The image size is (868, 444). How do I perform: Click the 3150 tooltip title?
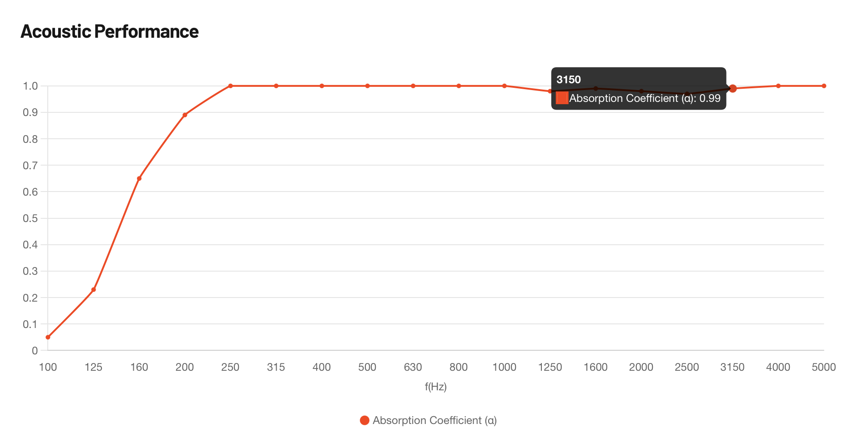click(569, 80)
